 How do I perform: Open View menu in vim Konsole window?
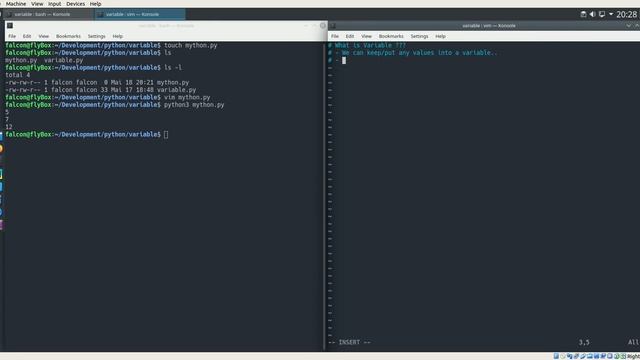(x=367, y=36)
